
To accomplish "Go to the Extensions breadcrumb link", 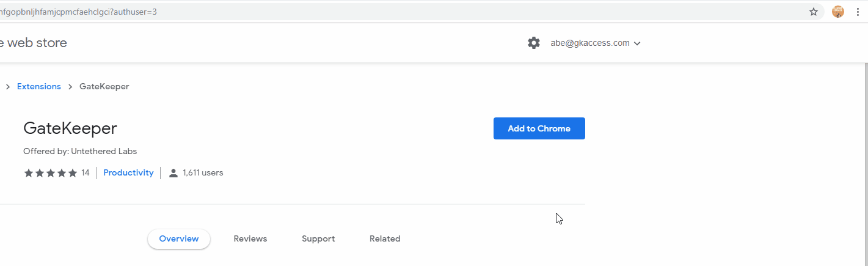I will (39, 87).
